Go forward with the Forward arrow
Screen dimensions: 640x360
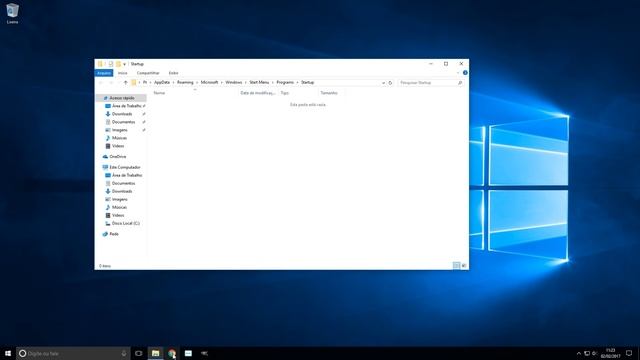click(111, 83)
